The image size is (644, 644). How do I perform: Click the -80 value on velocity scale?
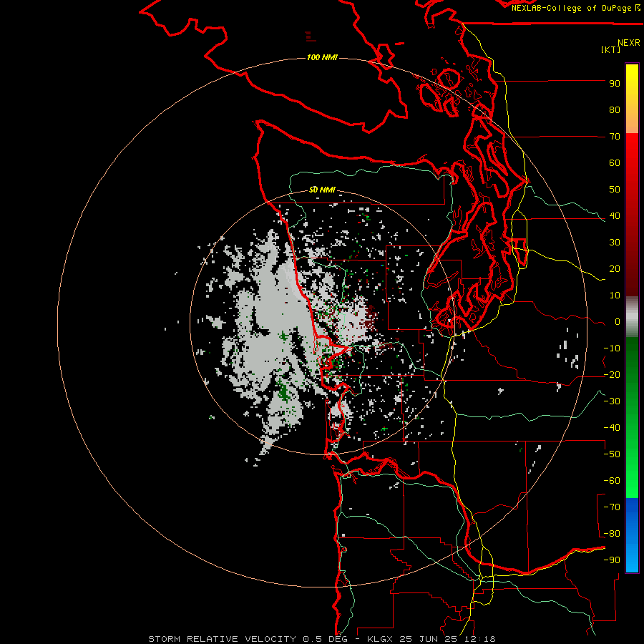click(x=612, y=534)
